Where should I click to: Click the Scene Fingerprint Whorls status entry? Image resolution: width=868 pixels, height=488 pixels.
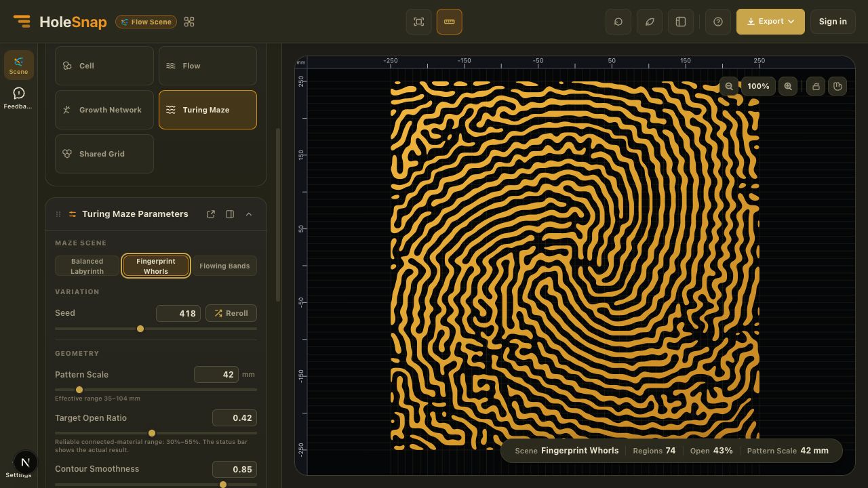click(566, 451)
